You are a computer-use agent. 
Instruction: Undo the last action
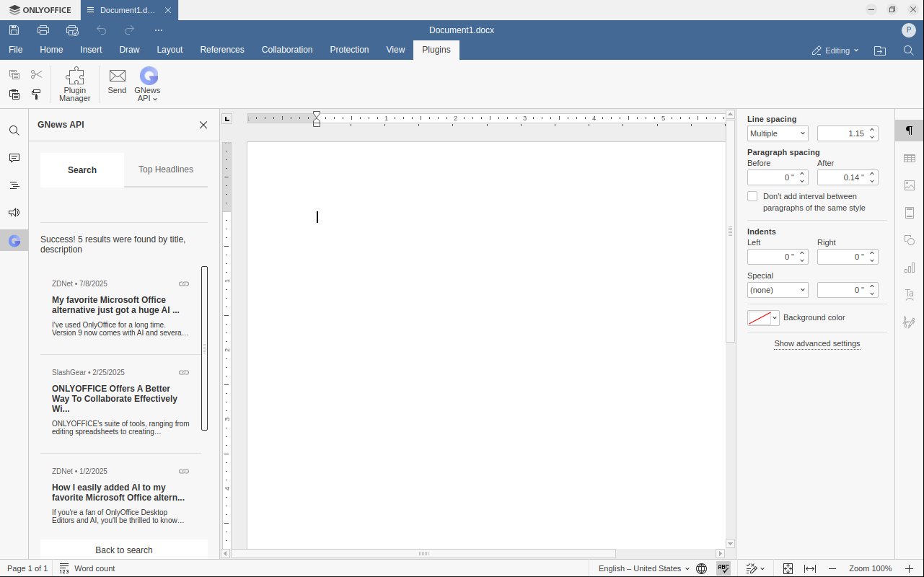(x=102, y=30)
